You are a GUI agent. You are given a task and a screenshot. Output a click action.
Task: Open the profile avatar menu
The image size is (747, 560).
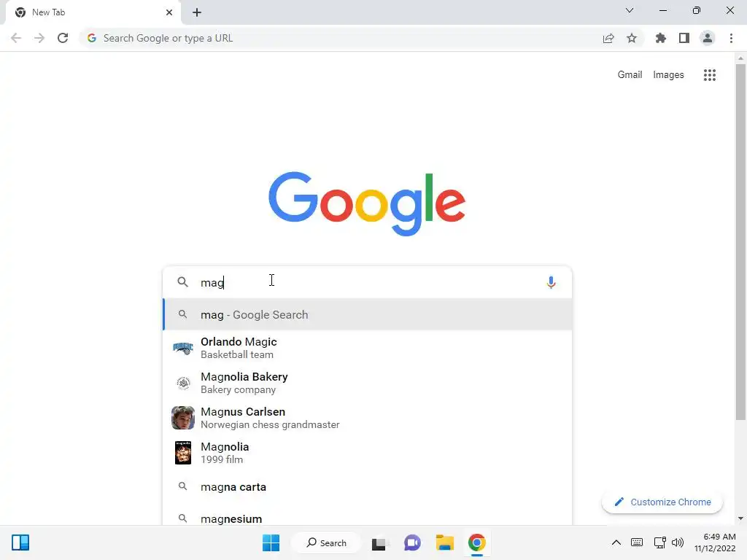[708, 38]
